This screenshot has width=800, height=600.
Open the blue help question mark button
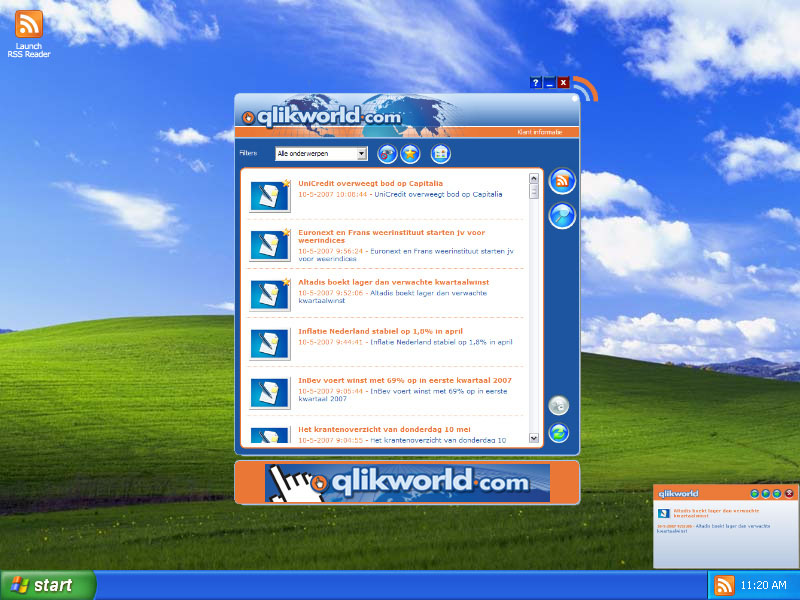pos(536,83)
